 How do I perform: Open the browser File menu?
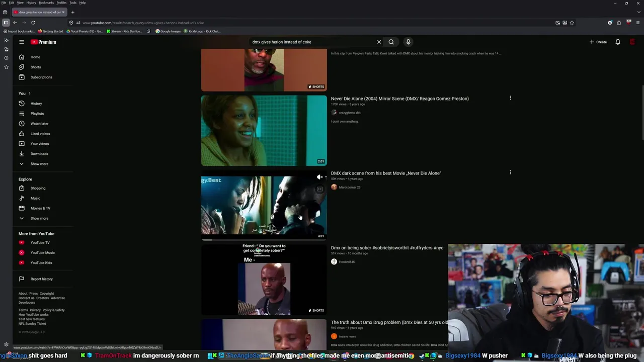[x=4, y=3]
